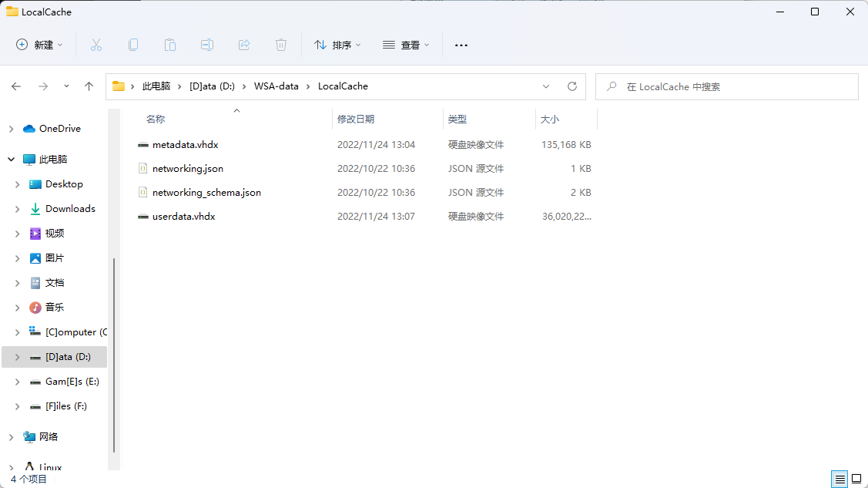
Task: Click the Share icon in toolbar
Action: [x=244, y=45]
